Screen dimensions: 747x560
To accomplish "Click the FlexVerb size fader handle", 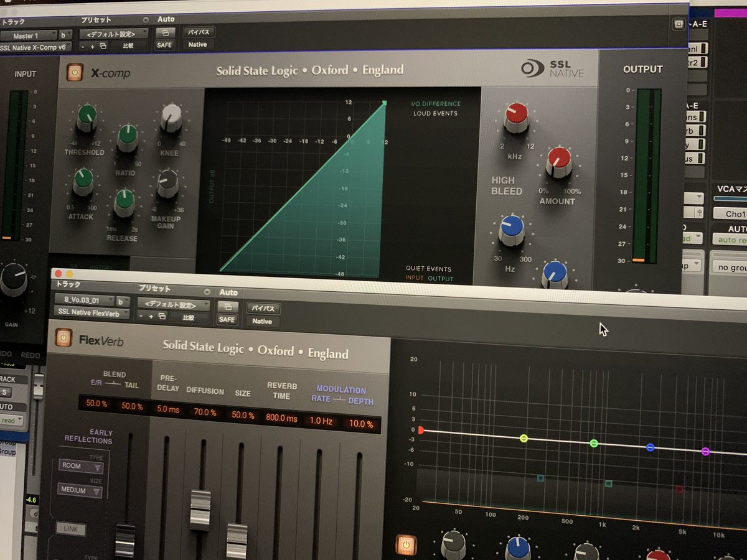I will 237,541.
